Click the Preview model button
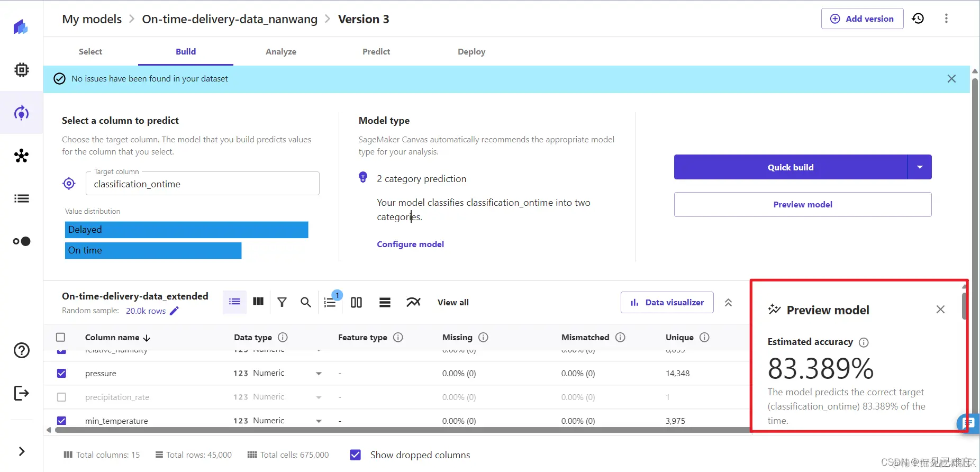 (803, 204)
